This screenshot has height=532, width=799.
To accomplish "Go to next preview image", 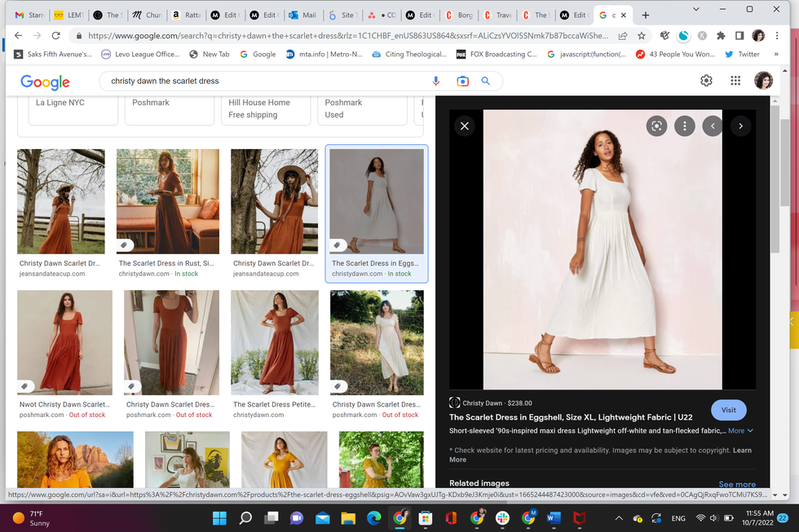I will (x=741, y=125).
